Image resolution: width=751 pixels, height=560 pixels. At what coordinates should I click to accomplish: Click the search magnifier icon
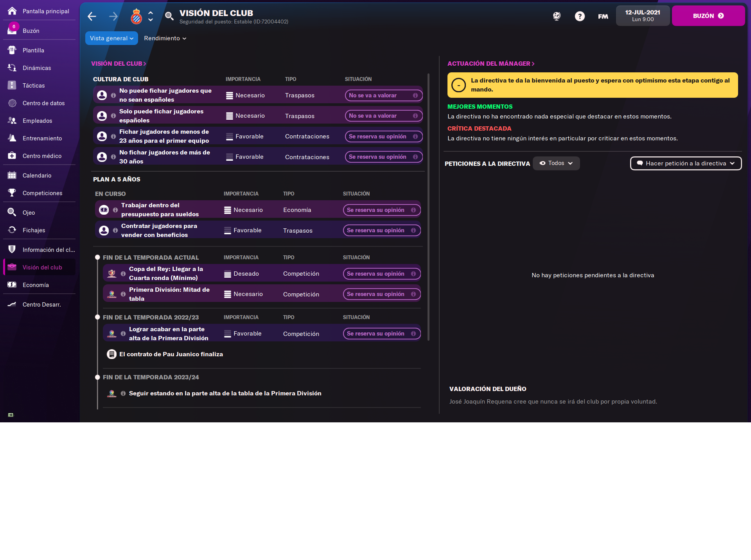coord(169,16)
